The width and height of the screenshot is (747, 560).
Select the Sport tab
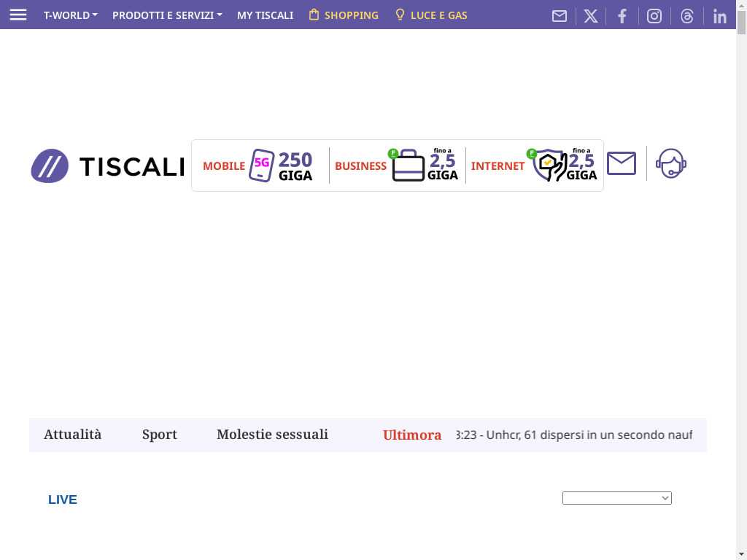159,435
